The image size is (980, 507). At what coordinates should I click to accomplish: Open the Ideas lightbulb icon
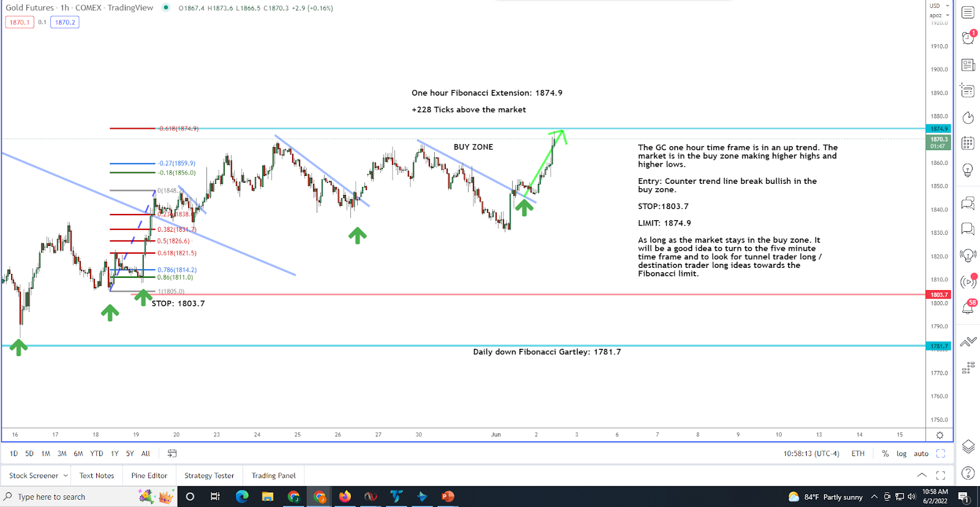click(x=968, y=170)
